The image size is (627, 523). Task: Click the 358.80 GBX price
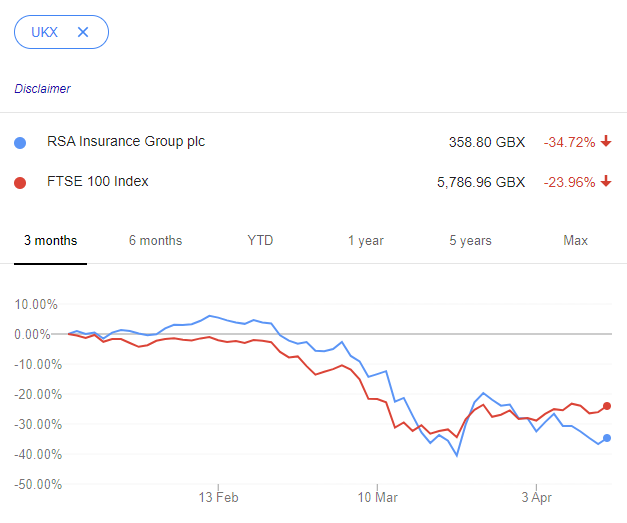[x=487, y=142]
